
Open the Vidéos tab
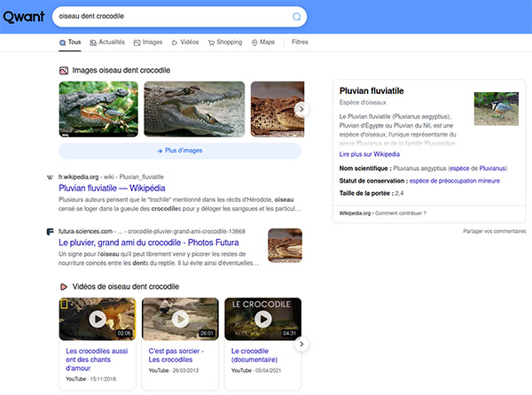click(185, 43)
